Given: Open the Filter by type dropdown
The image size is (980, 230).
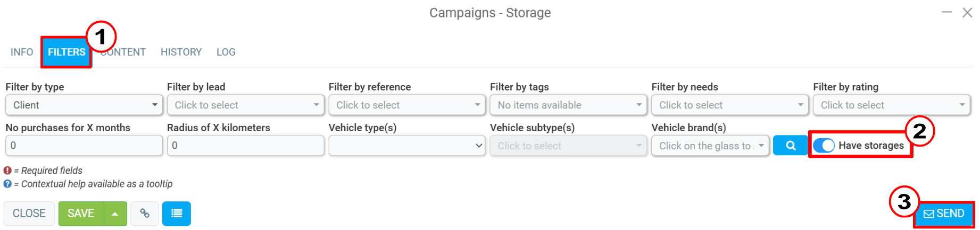Looking at the screenshot, I should (84, 105).
